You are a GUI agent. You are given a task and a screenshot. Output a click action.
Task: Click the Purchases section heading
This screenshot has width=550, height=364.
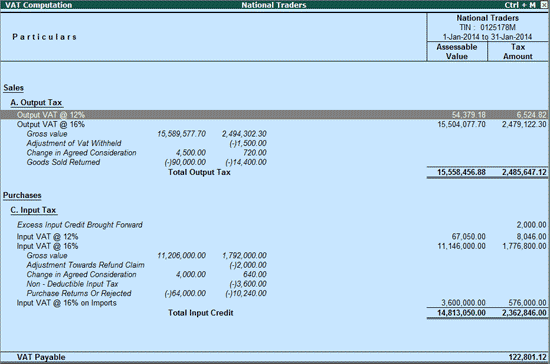point(22,195)
